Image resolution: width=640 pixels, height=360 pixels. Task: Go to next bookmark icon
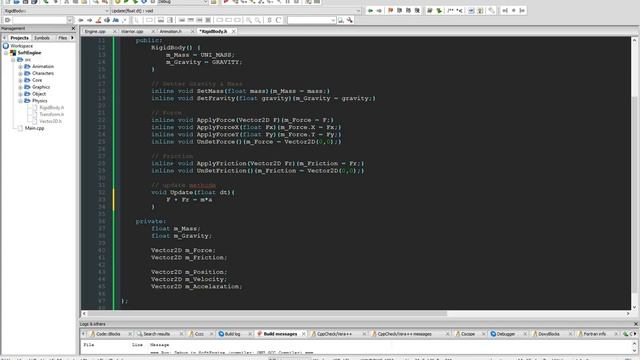(409, 11)
